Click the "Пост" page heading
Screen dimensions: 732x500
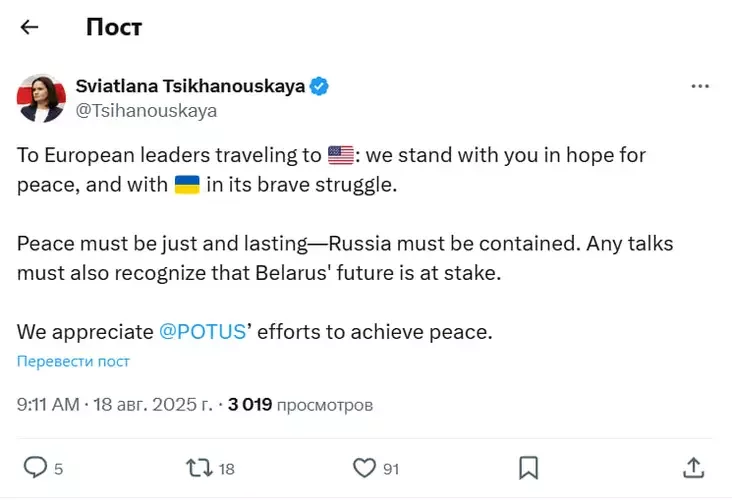coord(114,27)
